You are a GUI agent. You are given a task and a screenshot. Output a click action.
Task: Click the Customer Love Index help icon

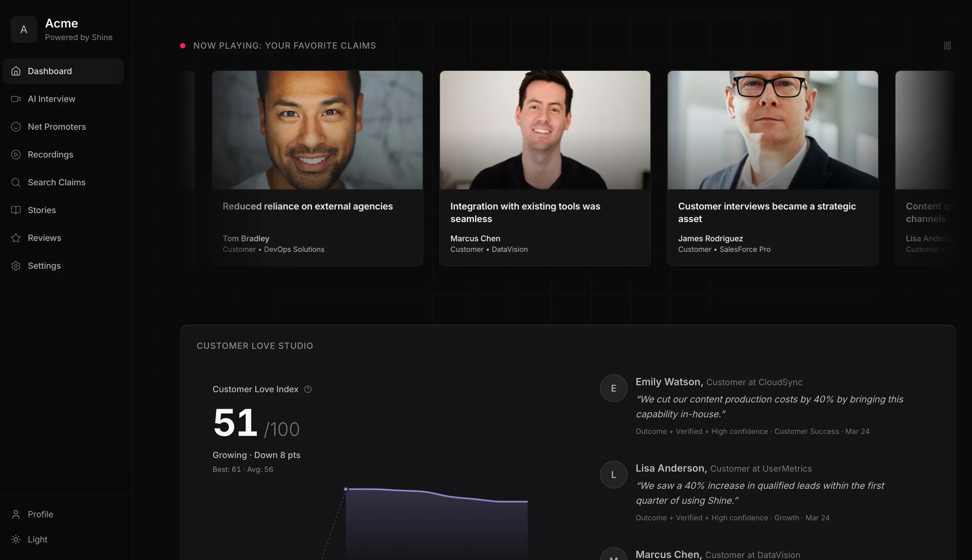point(308,389)
